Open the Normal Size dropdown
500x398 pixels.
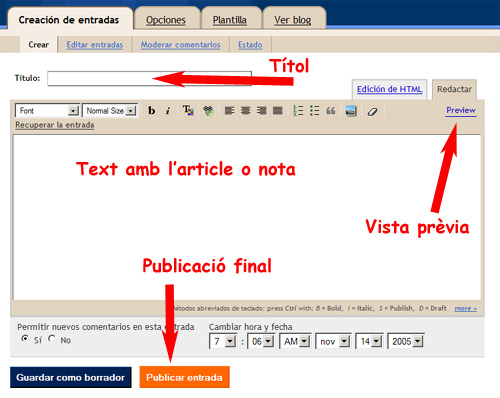pos(110,110)
